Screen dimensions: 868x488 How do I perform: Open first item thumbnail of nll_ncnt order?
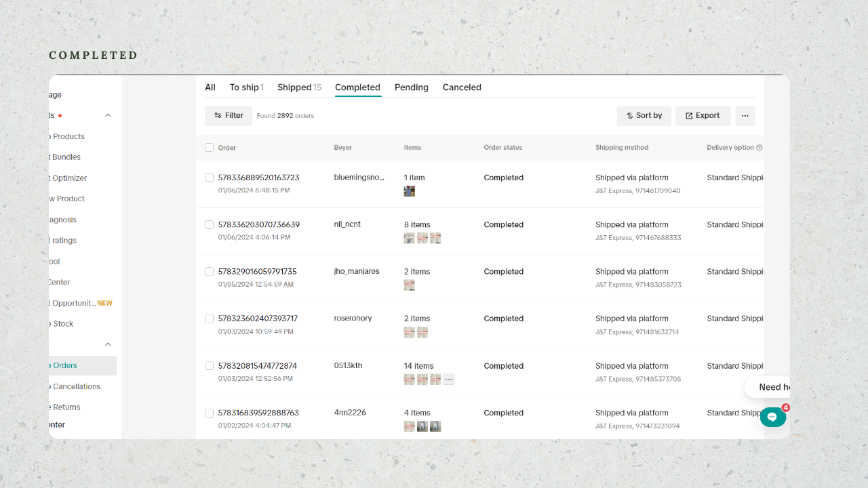(x=410, y=238)
